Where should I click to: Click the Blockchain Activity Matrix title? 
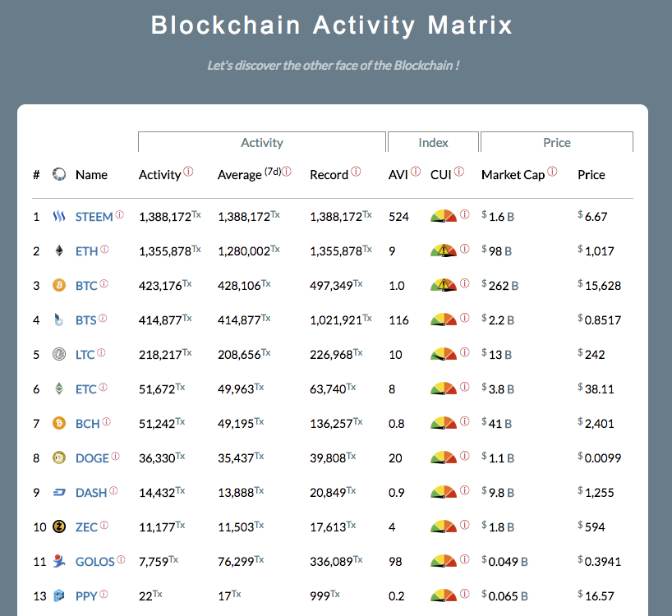point(332,25)
